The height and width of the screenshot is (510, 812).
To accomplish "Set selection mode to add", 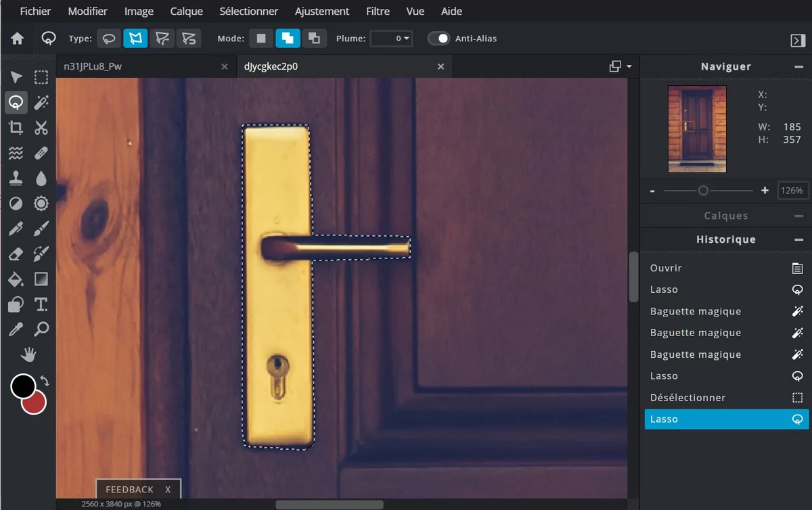I will [288, 39].
